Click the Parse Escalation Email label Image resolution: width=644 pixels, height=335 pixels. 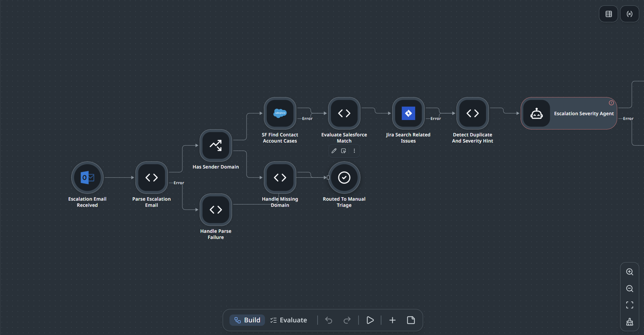point(152,202)
